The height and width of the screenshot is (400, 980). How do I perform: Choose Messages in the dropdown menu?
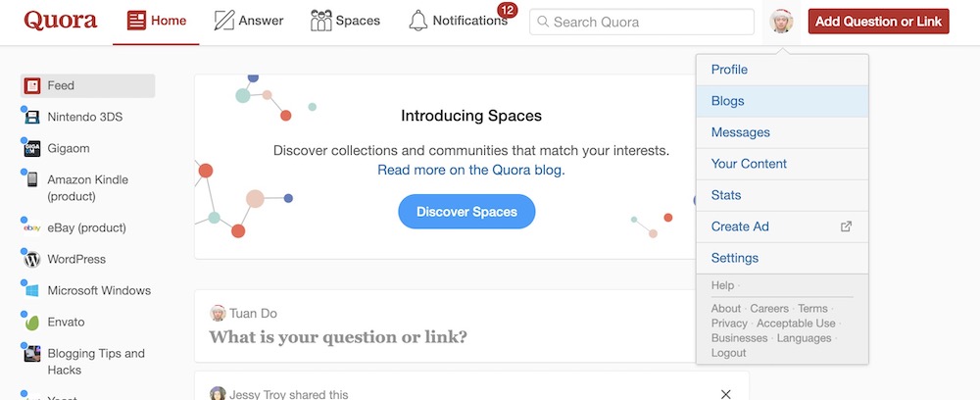(741, 132)
